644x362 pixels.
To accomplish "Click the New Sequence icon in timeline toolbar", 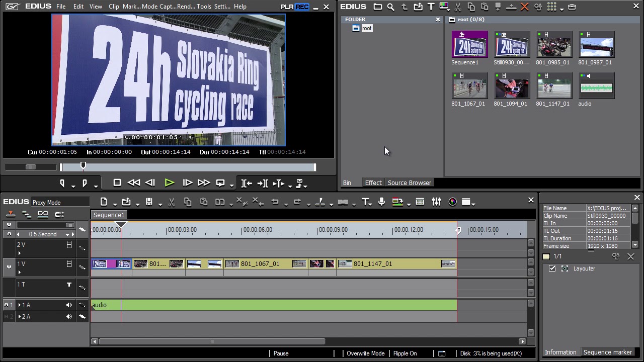I will pyautogui.click(x=104, y=202).
